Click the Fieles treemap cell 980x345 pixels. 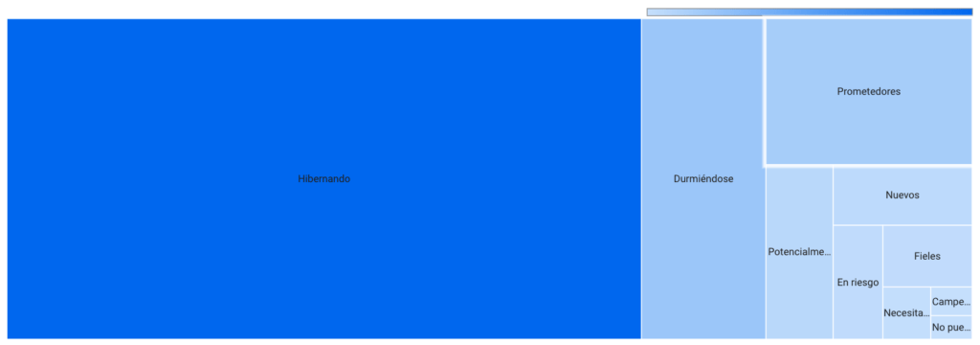pyautogui.click(x=926, y=256)
